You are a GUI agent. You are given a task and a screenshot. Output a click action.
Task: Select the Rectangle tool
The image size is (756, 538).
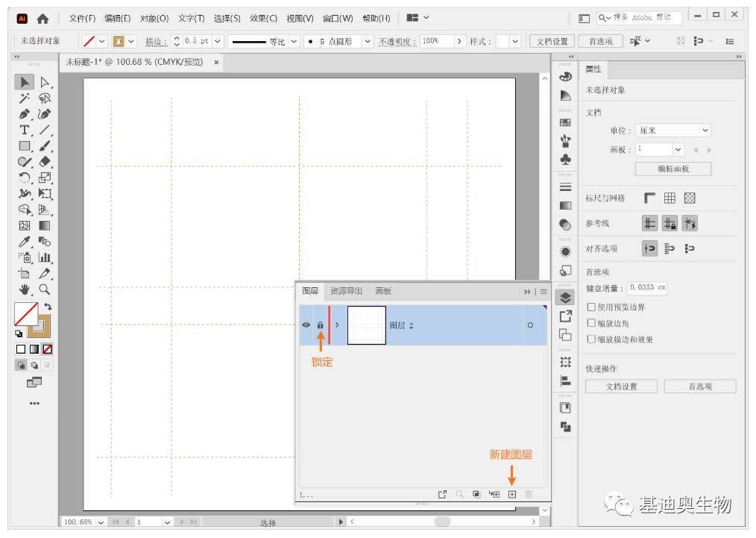tap(24, 146)
